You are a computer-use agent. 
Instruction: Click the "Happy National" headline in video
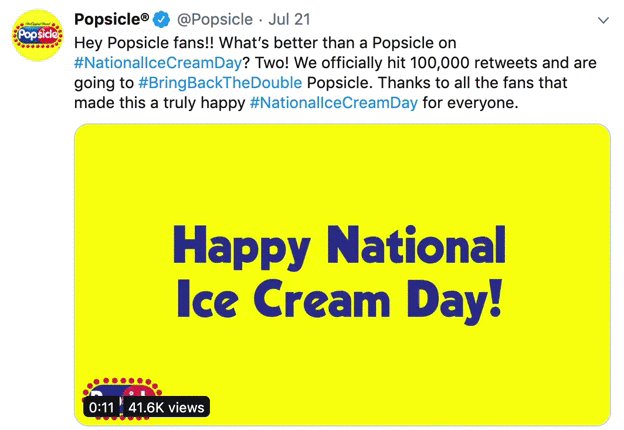(x=339, y=247)
